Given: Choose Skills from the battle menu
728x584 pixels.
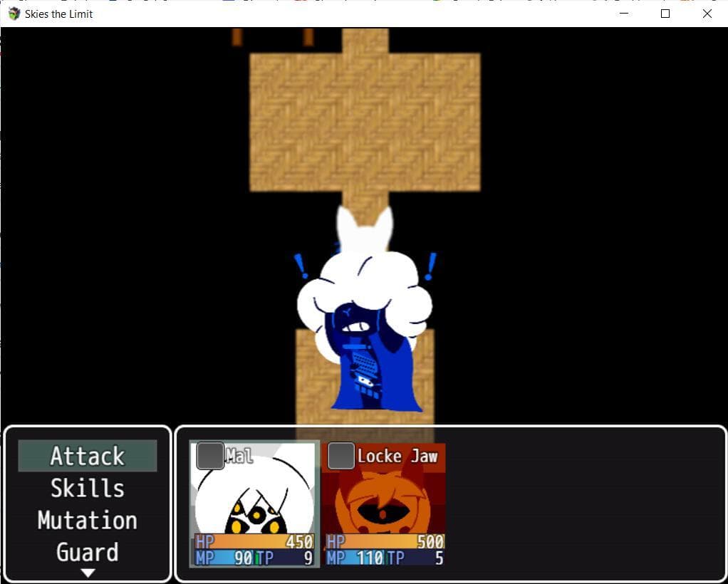Looking at the screenshot, I should point(88,488).
